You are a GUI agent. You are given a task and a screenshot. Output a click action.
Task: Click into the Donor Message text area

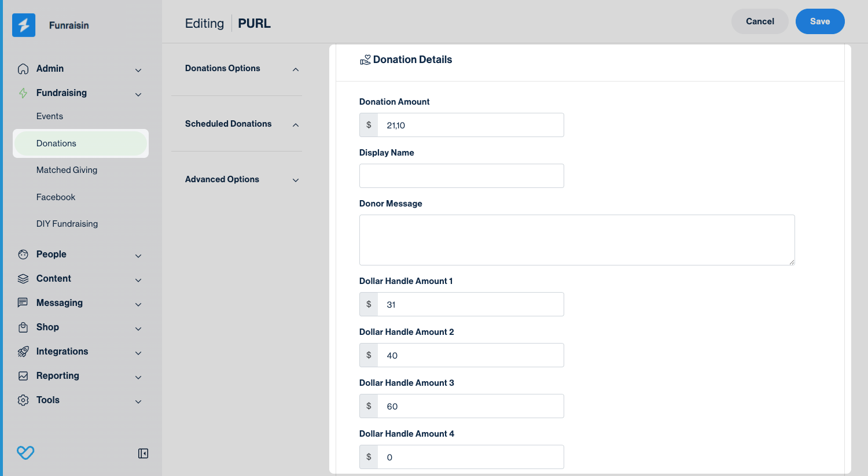576,240
